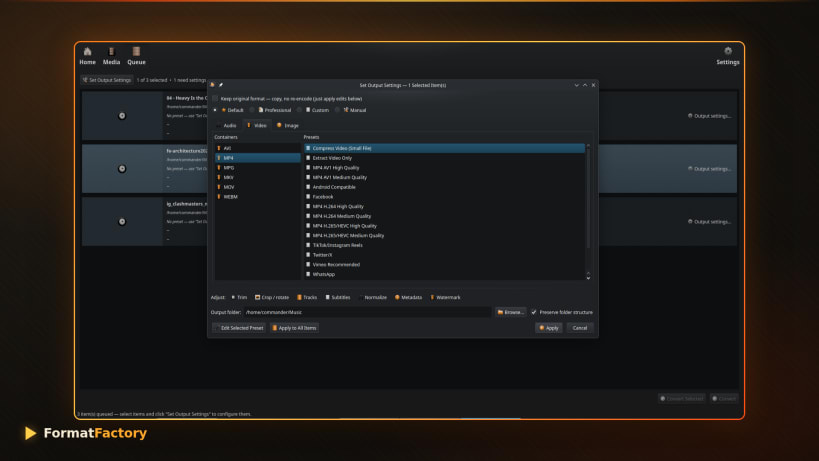Click the Output folder path field
Screen dimensions: 819x461
[x=367, y=312]
